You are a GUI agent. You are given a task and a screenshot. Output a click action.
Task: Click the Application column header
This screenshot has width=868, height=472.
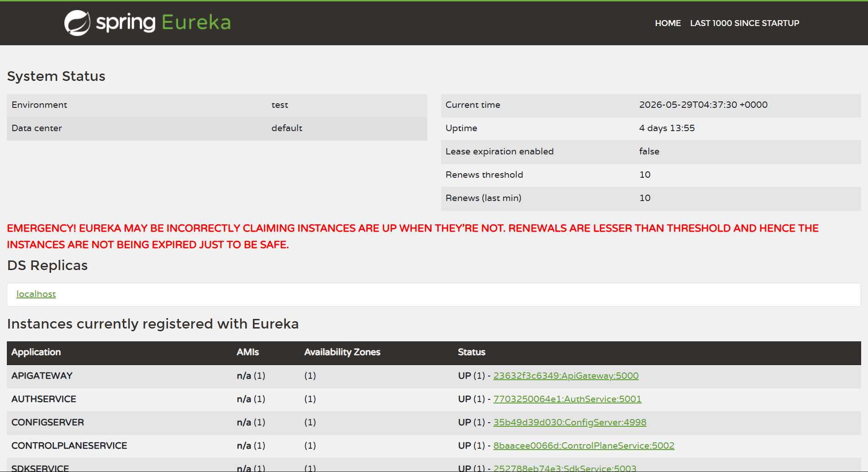click(x=36, y=352)
